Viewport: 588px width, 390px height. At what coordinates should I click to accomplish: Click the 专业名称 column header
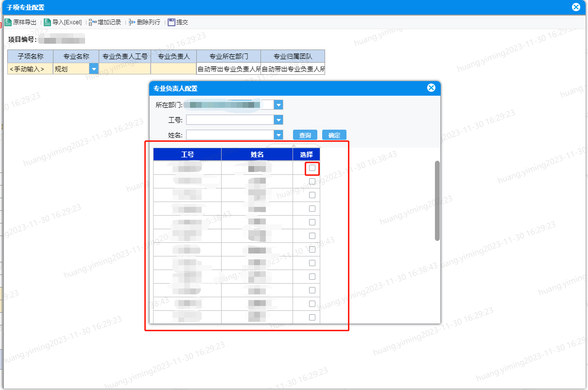point(76,56)
